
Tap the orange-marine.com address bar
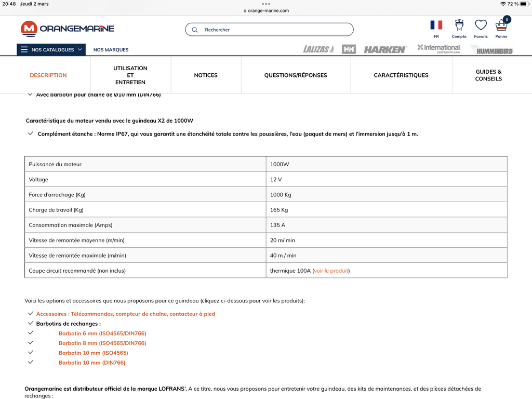266,10
